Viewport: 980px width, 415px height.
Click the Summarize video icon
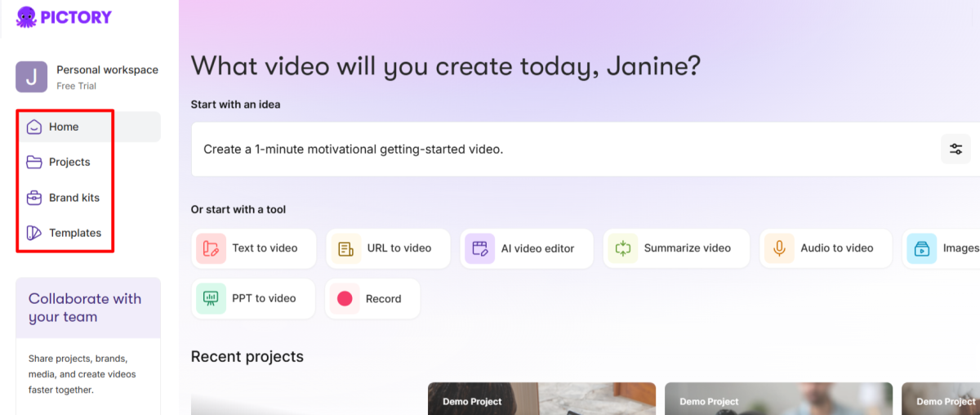click(623, 248)
